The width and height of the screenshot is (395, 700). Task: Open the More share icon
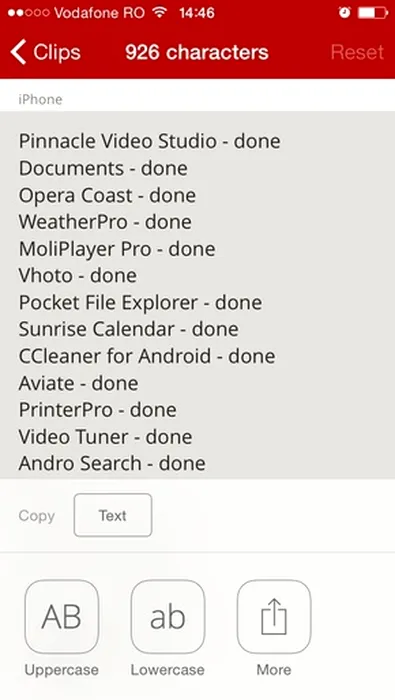point(274,617)
